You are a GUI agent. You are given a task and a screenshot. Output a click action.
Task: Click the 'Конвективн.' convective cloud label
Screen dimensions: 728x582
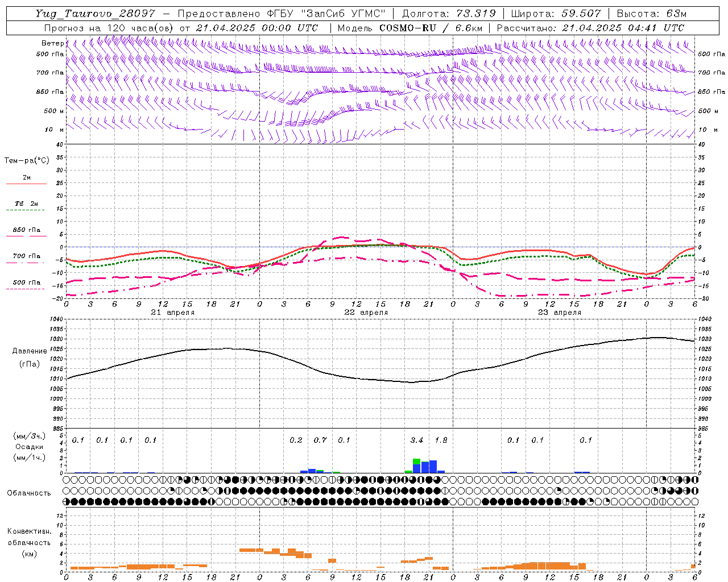(x=29, y=531)
